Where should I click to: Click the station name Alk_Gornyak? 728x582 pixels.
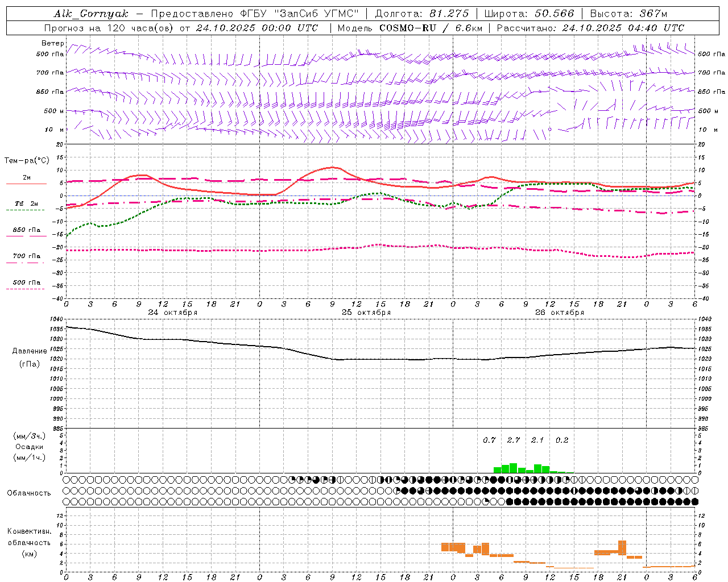(x=91, y=14)
